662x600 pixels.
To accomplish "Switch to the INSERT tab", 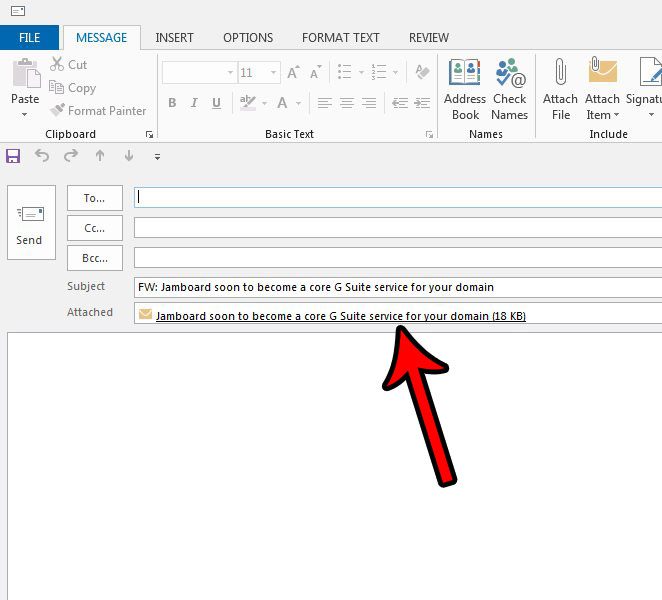I will point(174,38).
